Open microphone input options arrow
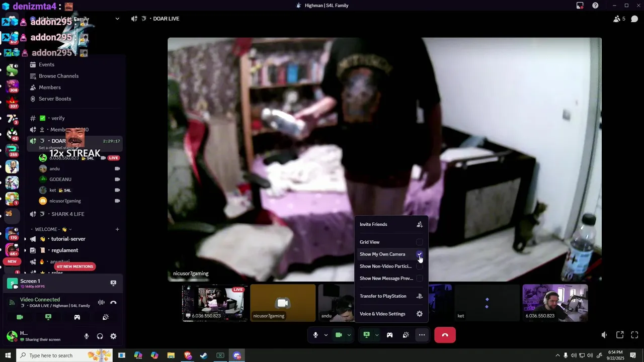 [326, 335]
